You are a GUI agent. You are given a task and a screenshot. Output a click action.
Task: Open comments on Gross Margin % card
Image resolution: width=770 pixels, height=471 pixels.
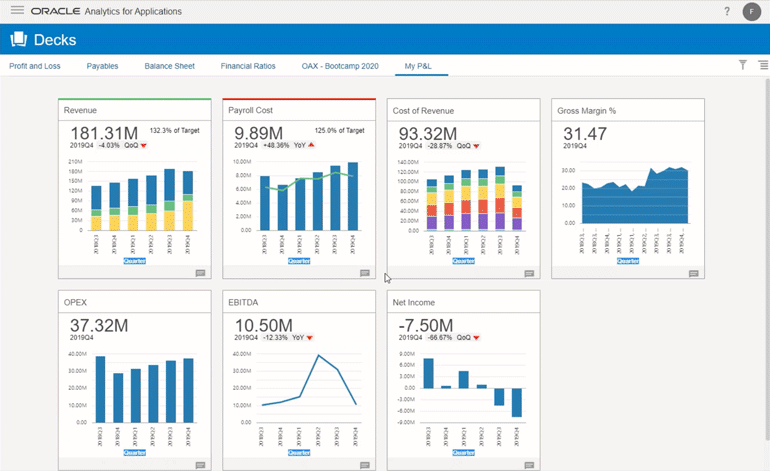coord(693,274)
